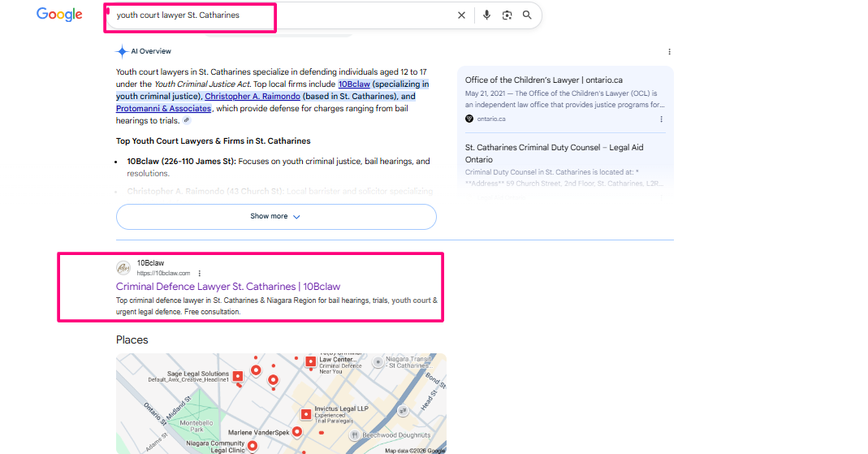Image resolution: width=868 pixels, height=454 pixels.
Task: Open the Google logo homepage link
Action: (59, 15)
